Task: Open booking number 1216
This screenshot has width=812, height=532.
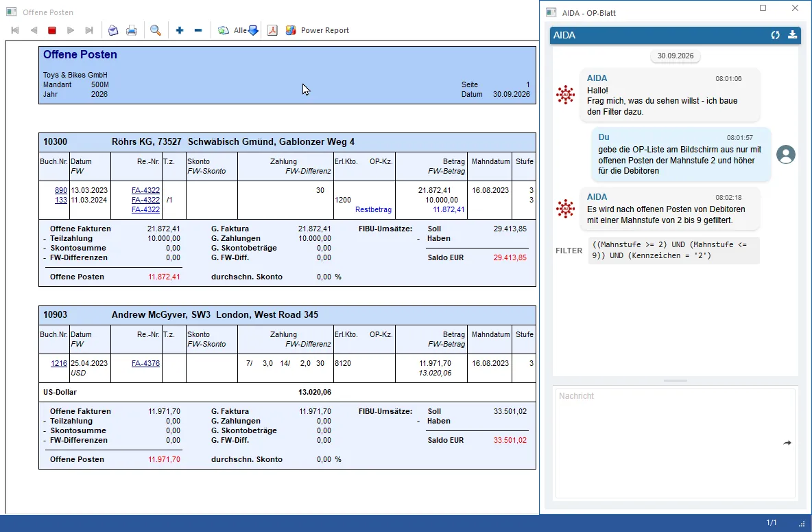Action: tap(59, 364)
